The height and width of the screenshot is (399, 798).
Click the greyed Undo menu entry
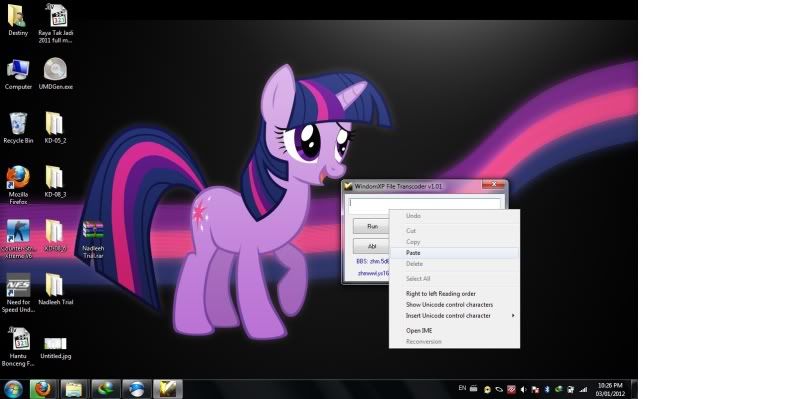click(x=454, y=216)
